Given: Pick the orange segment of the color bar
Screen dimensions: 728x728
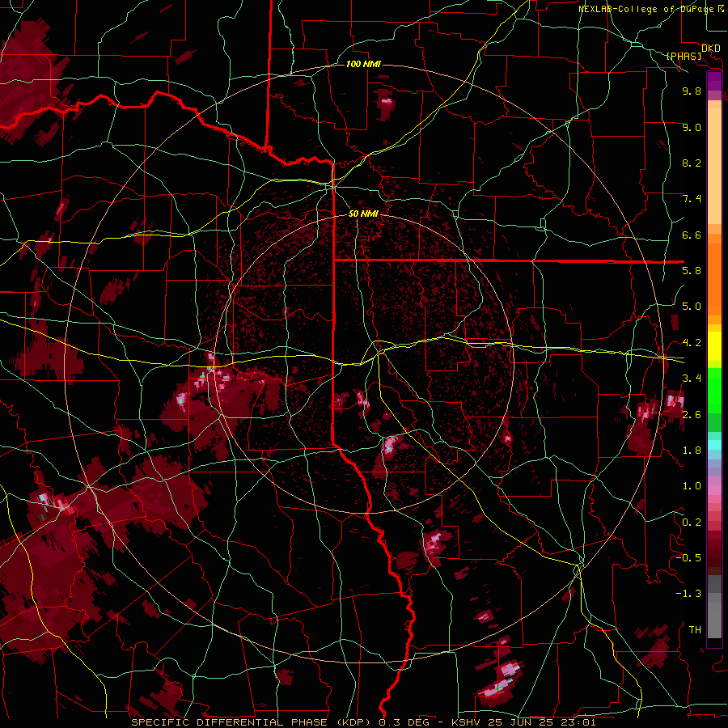Looking at the screenshot, I should coord(714,278).
